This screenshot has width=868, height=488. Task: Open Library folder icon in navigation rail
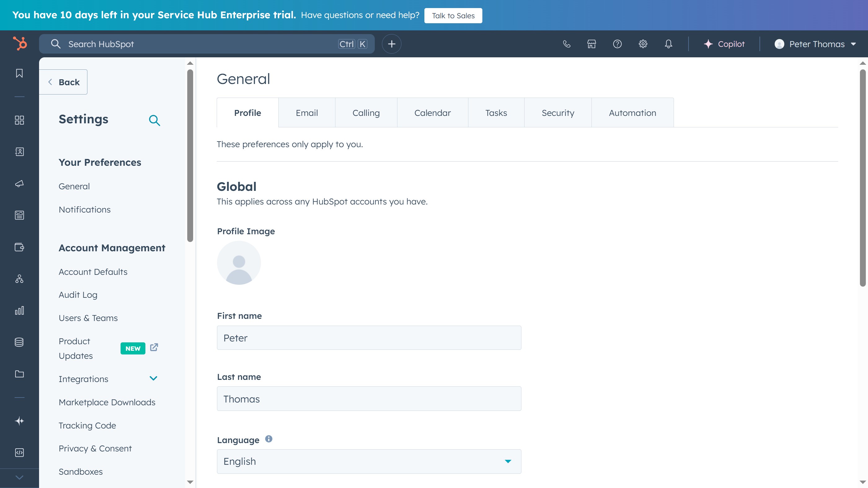coord(19,373)
